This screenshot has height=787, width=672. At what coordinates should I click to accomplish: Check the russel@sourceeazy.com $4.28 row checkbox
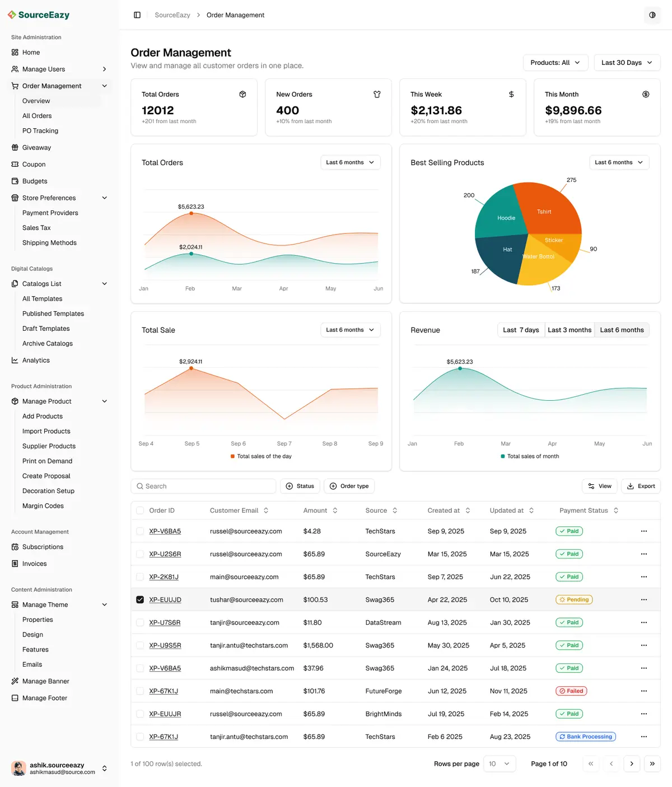(x=140, y=531)
